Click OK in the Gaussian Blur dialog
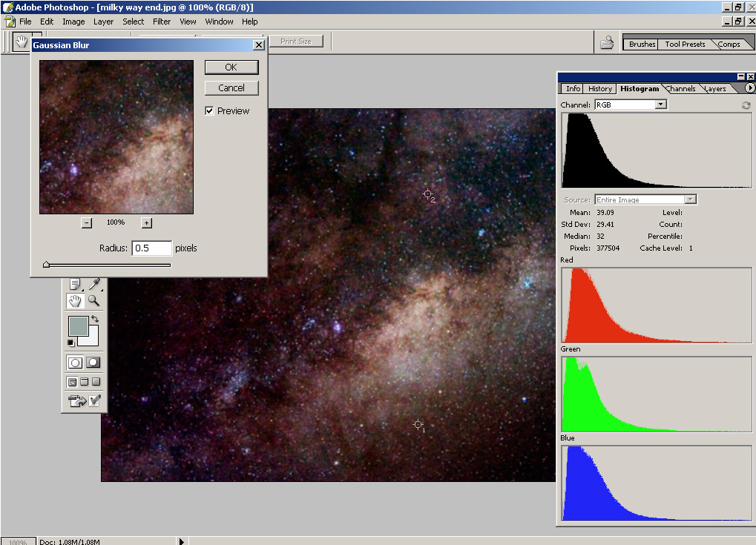 point(231,67)
